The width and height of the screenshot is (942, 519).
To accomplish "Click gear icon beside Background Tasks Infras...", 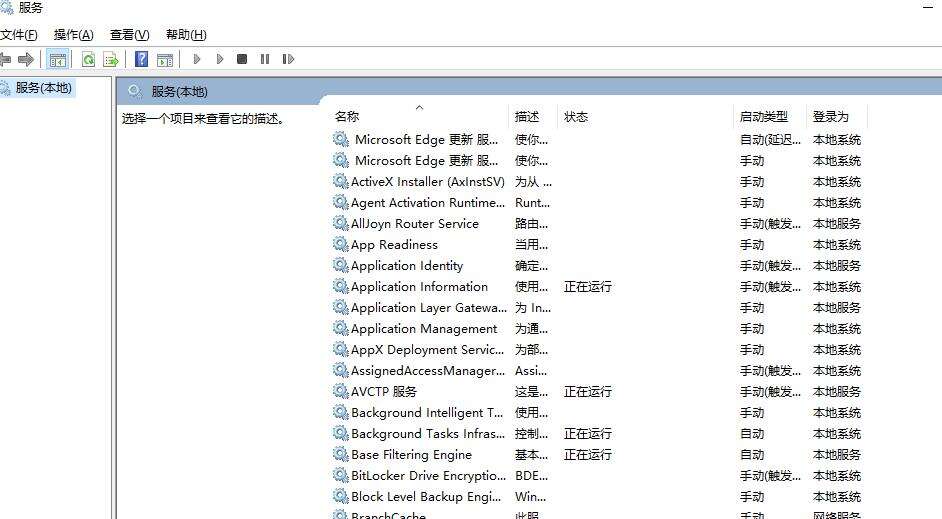I will click(x=341, y=434).
